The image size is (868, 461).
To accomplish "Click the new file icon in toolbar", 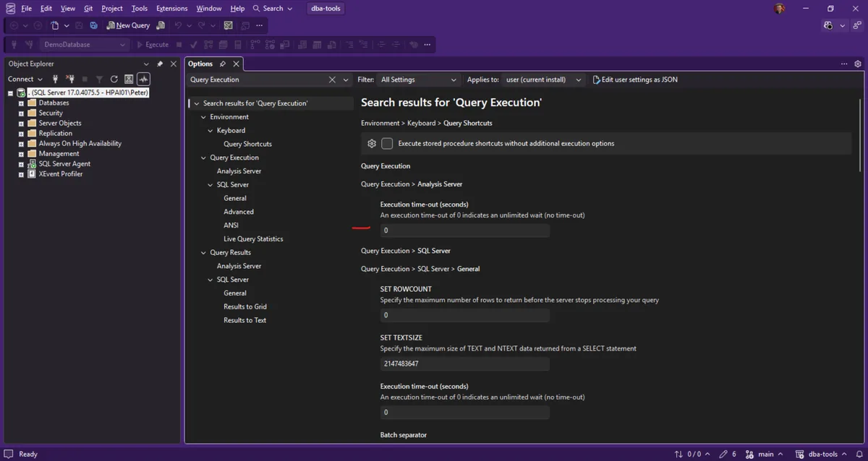I will (x=55, y=25).
